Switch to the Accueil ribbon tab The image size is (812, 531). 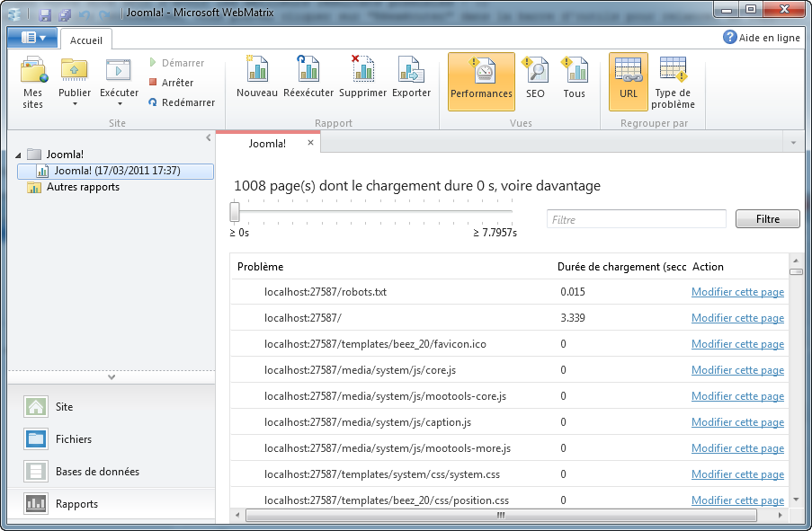pos(86,40)
